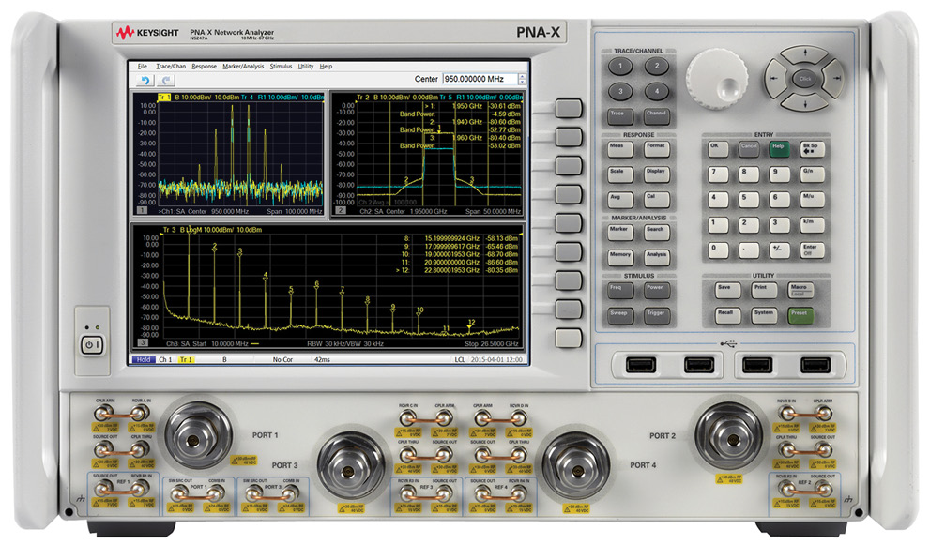Click the Undo arrow icon in toolbar
945x560 pixels.
[x=145, y=81]
